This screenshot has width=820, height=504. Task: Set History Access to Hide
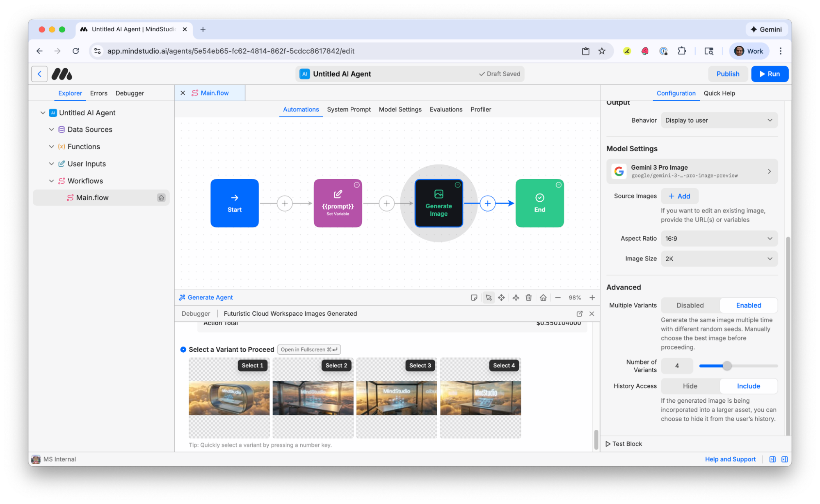pyautogui.click(x=690, y=386)
